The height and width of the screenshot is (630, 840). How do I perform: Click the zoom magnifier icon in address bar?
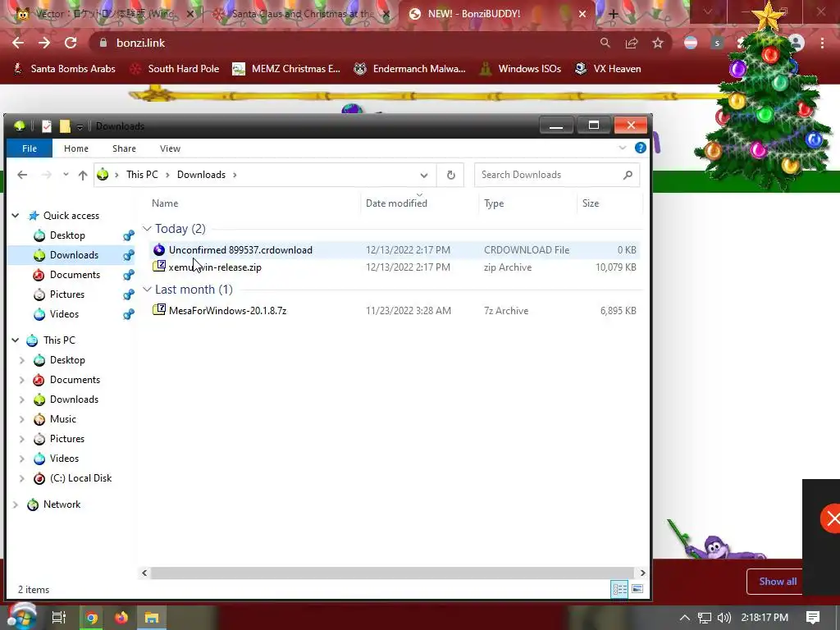tap(605, 43)
